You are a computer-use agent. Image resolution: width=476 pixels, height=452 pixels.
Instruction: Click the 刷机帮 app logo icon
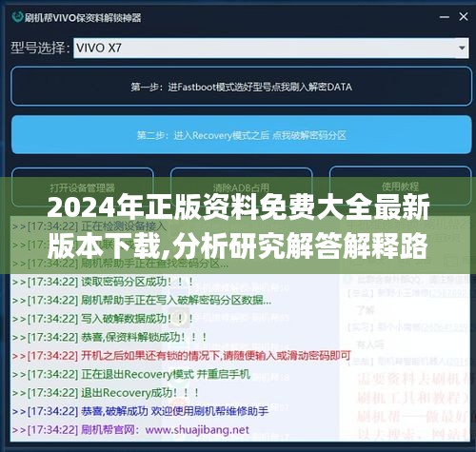click(17, 17)
